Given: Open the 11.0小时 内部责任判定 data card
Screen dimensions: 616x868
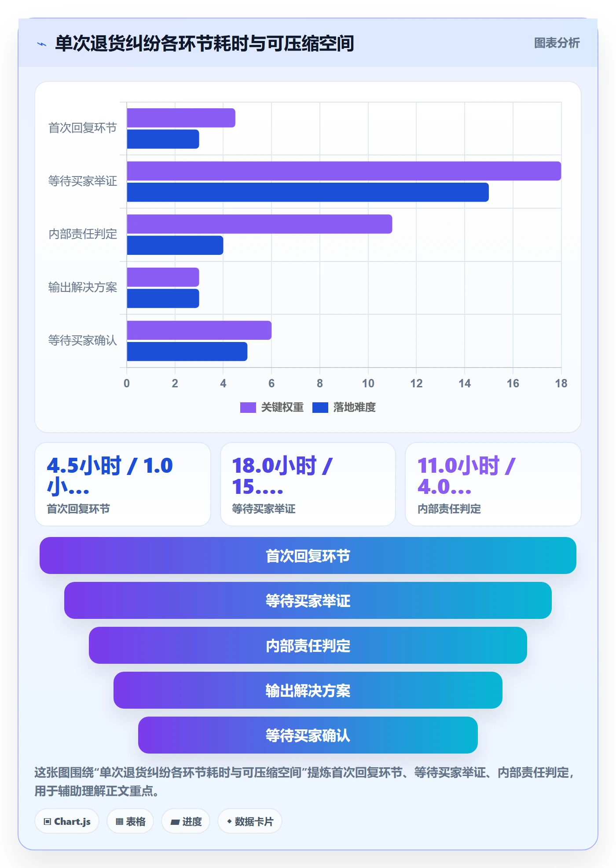Looking at the screenshot, I should pos(493,484).
